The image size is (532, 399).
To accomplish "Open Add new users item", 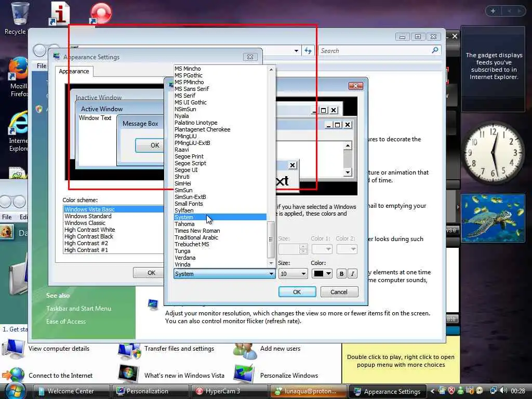I will (280, 349).
